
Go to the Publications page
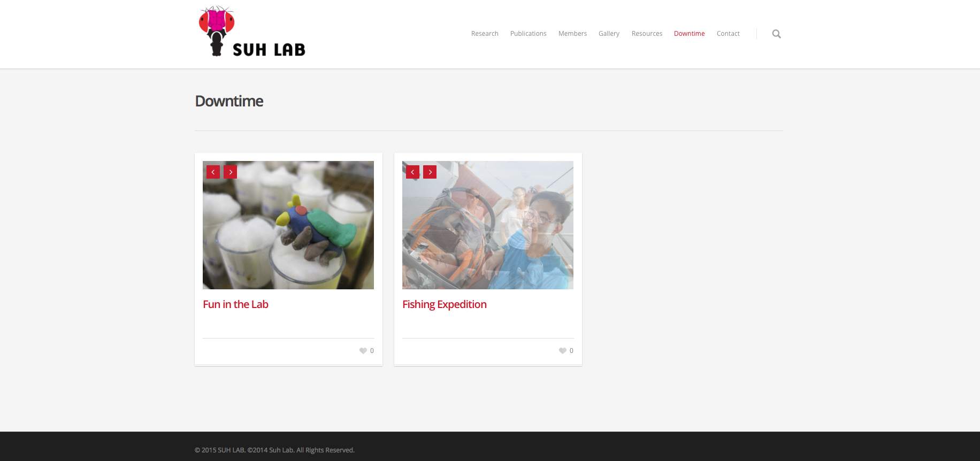point(528,34)
